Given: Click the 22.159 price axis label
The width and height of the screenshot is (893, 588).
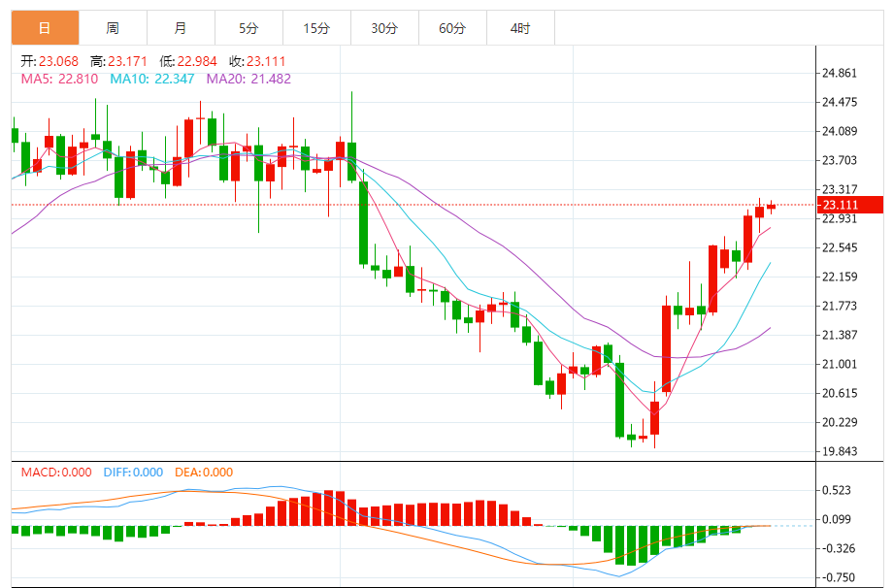Looking at the screenshot, I should pyautogui.click(x=840, y=278).
